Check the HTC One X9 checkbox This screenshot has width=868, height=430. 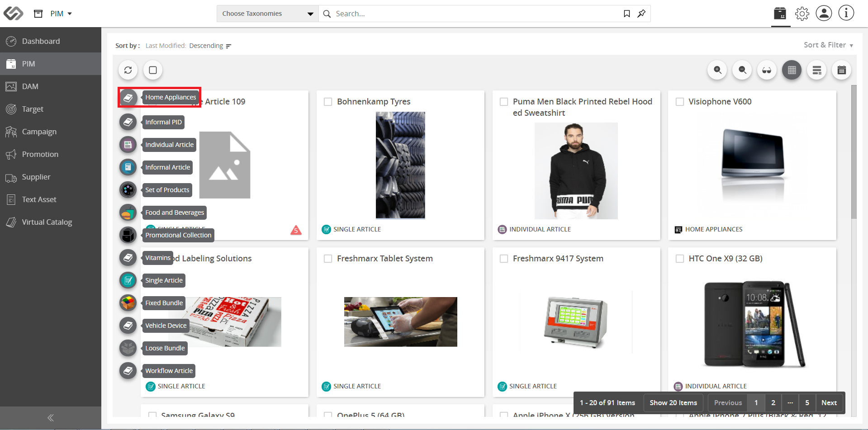(x=679, y=259)
